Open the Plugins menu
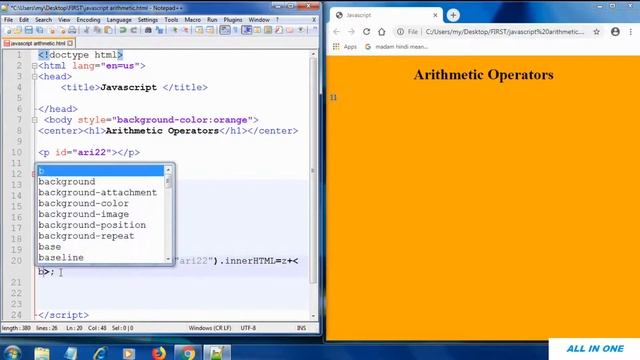 click(x=233, y=20)
